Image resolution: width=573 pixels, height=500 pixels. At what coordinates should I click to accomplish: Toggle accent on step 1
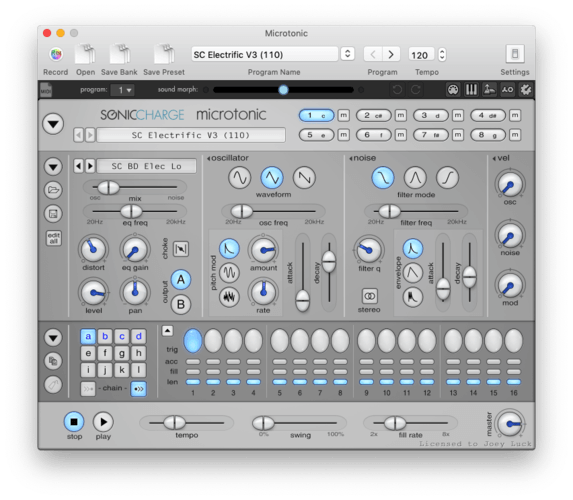(x=193, y=362)
